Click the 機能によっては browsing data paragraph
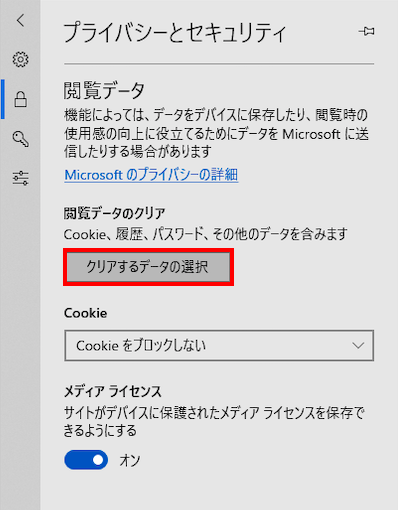 216,133
